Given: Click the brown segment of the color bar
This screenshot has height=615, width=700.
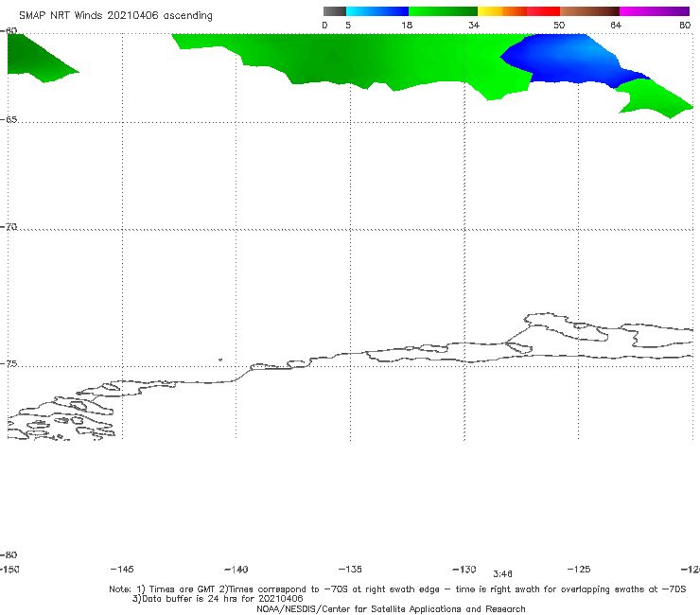Looking at the screenshot, I should tap(589, 11).
